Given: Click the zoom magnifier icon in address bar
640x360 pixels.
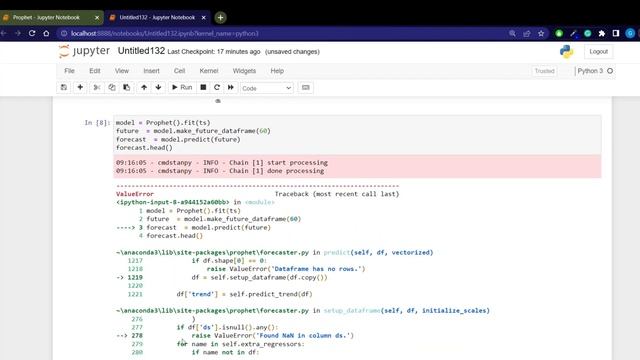Looking at the screenshot, I should pos(512,33).
